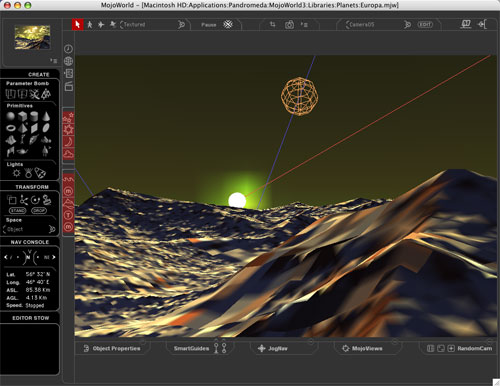The width and height of the screenshot is (500, 386).
Task: Add a teapot primitive
Action: tap(22, 152)
